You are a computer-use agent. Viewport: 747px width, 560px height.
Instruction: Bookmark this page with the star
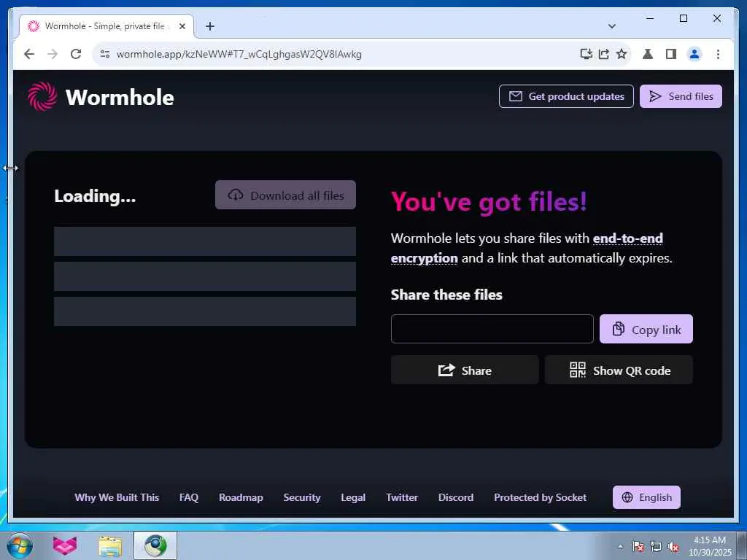pyautogui.click(x=622, y=54)
